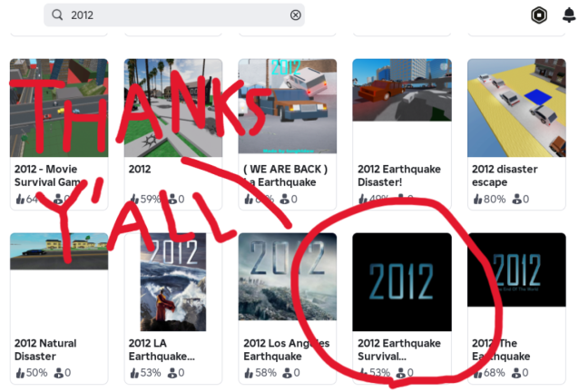This screenshot has width=579, height=392.
Task: Click the search magnifier icon
Action: [57, 15]
